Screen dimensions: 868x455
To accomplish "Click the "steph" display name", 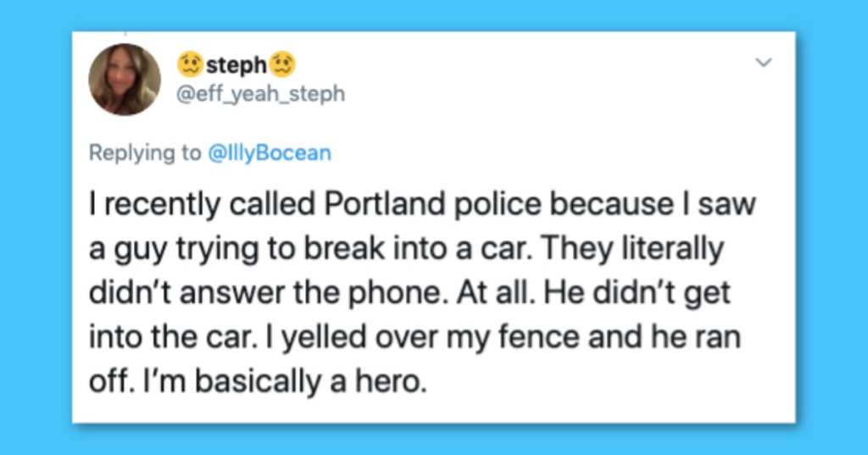I will pos(236,65).
